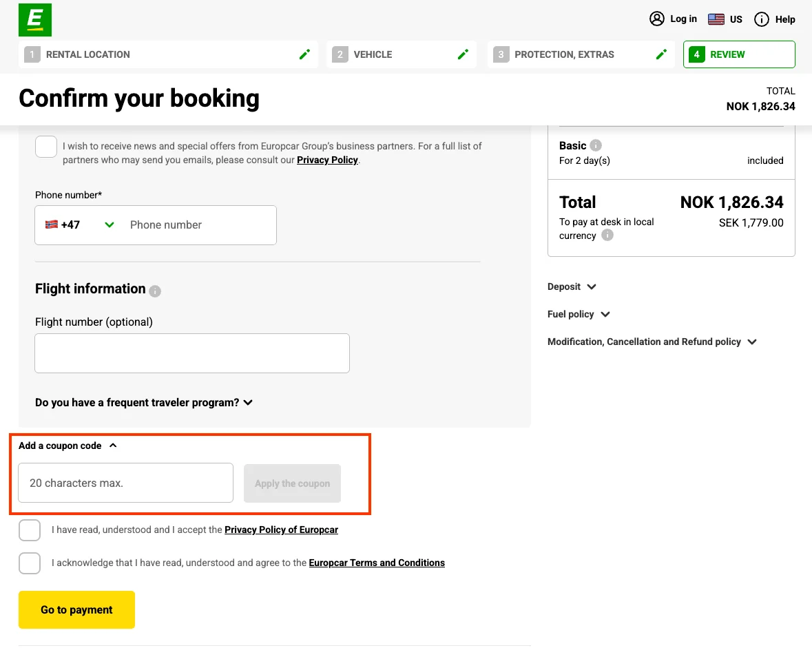Collapse the Add a coupon code section

pyautogui.click(x=67, y=446)
